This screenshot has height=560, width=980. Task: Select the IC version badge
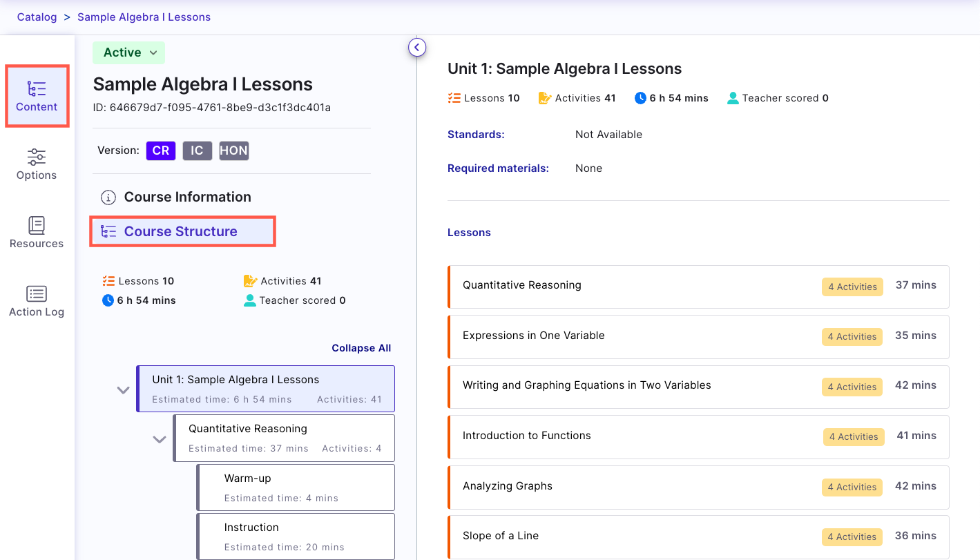198,151
